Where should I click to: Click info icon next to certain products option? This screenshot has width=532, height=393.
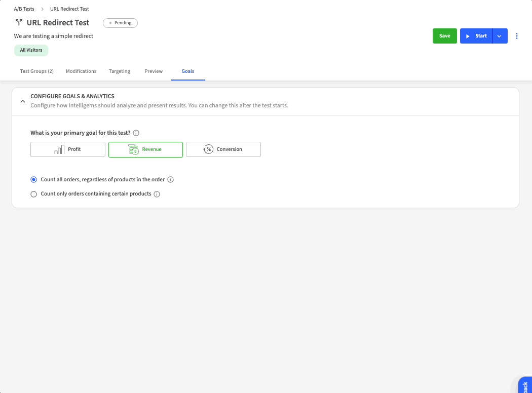[157, 194]
